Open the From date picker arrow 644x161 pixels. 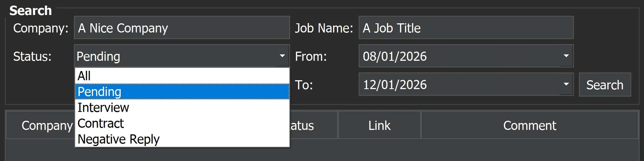click(566, 56)
